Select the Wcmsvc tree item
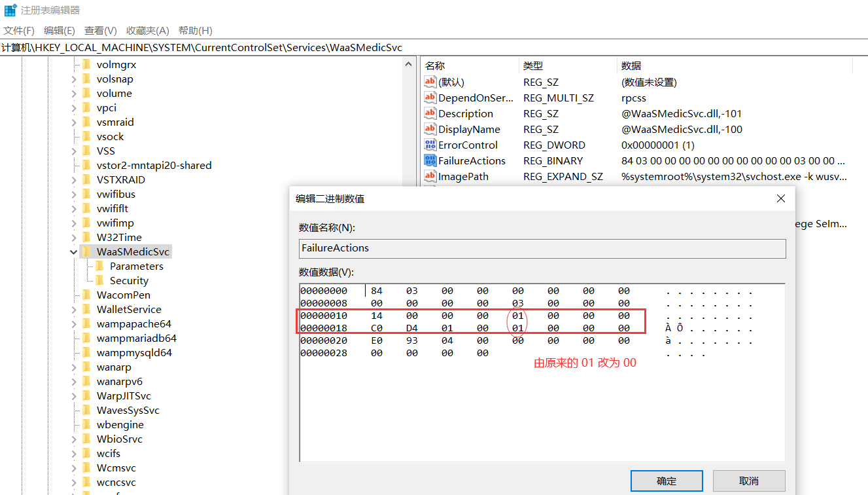The height and width of the screenshot is (495, 868). pos(116,468)
